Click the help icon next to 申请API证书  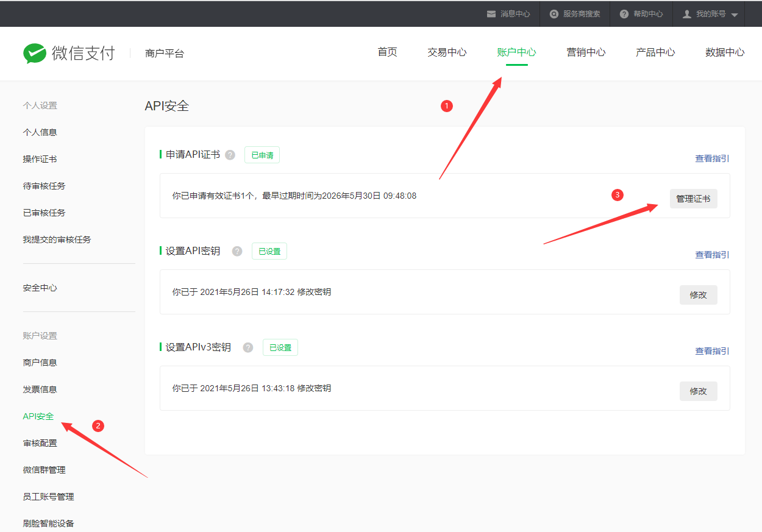point(230,155)
